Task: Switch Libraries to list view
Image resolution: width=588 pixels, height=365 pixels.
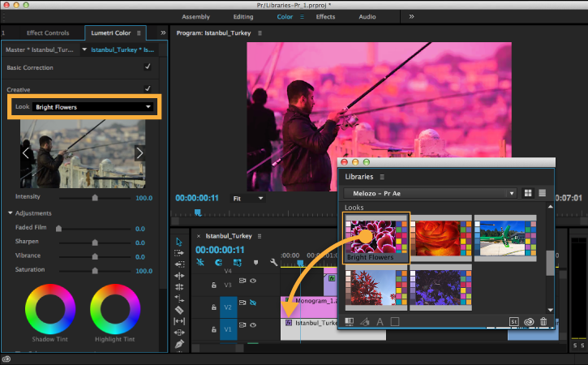Action: coord(543,193)
